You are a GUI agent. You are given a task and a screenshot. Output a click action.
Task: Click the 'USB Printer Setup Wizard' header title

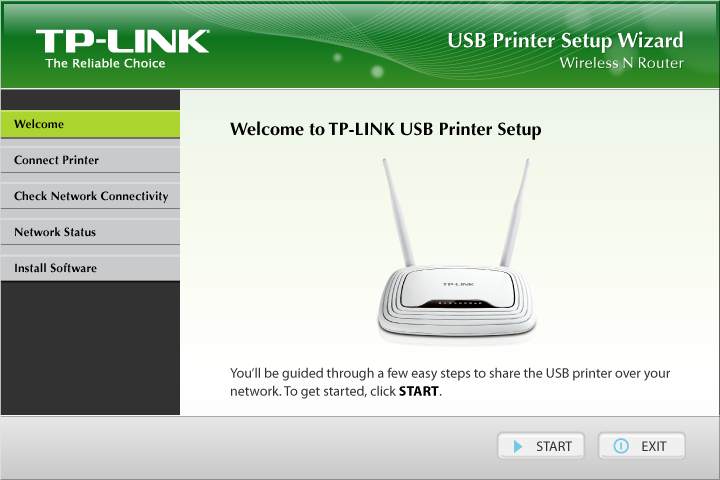(x=565, y=40)
